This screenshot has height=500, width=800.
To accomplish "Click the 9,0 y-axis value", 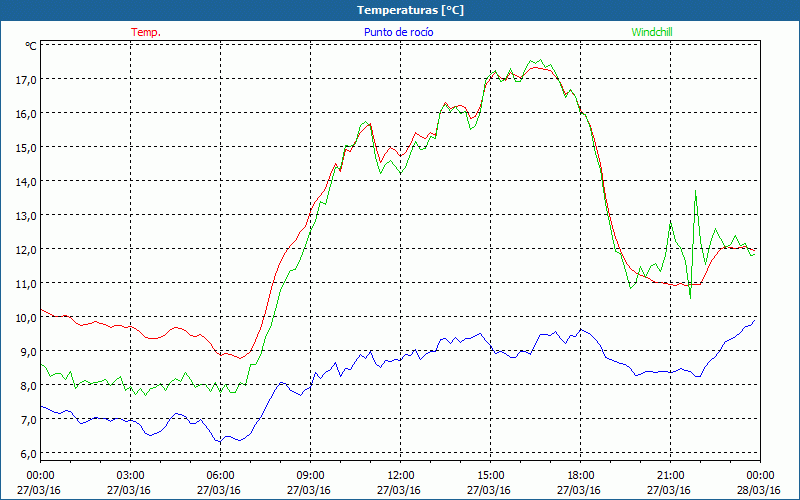I will (x=29, y=352).
